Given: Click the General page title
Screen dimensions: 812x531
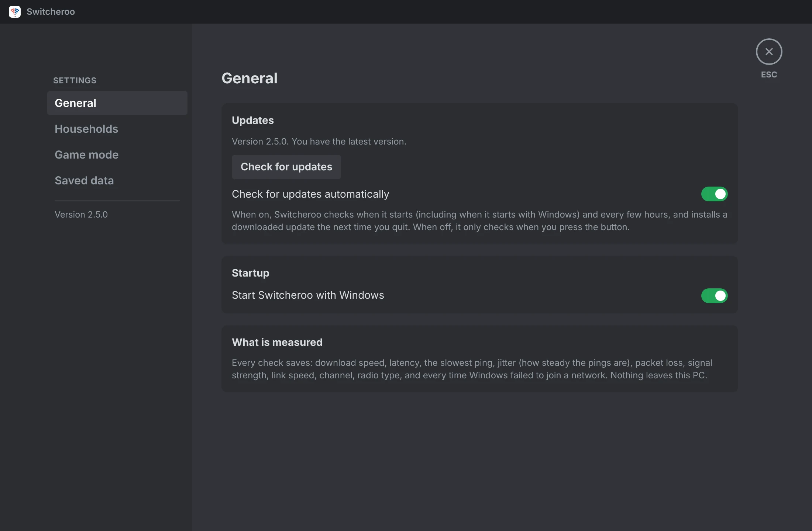Looking at the screenshot, I should click(250, 78).
